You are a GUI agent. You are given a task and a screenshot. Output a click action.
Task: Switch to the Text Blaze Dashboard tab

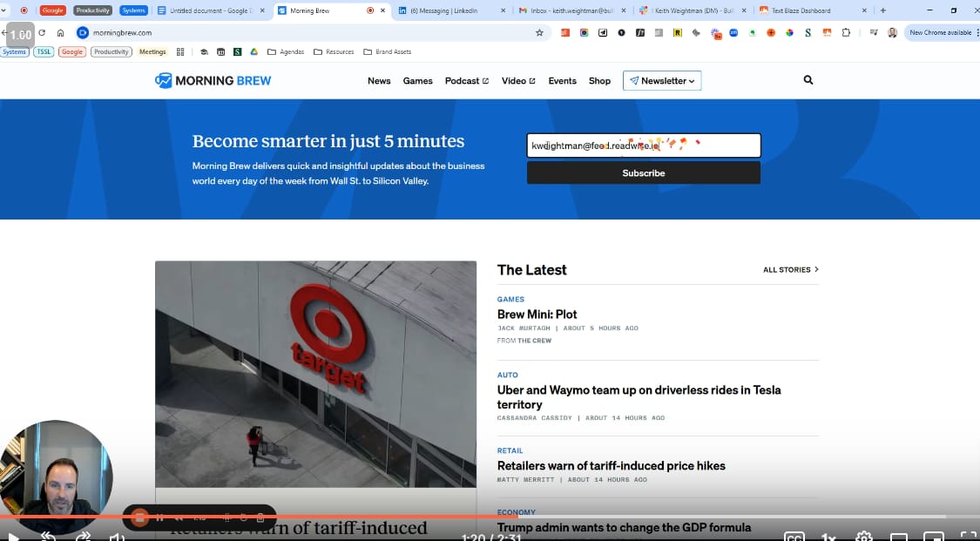[x=801, y=10]
